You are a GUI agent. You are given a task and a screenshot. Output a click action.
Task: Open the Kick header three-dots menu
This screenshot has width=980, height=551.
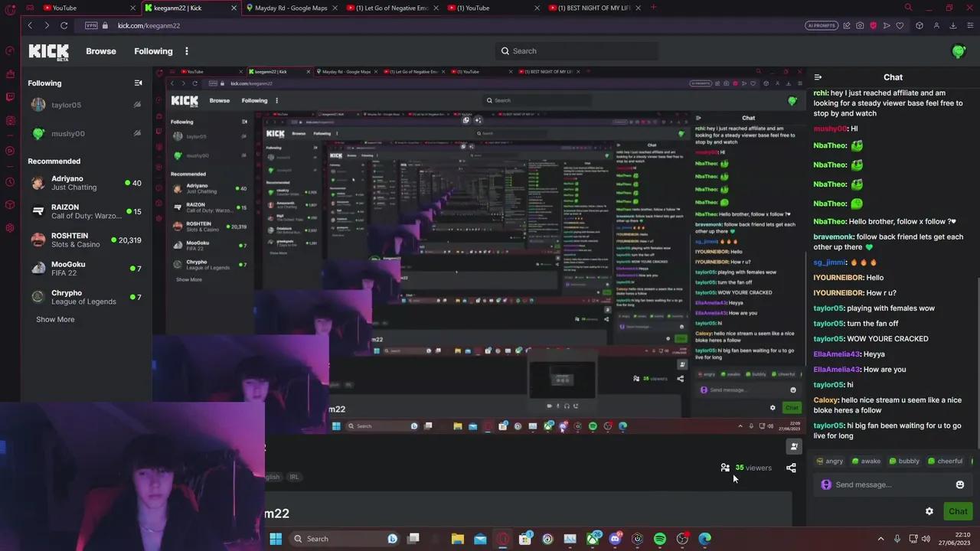(x=187, y=51)
